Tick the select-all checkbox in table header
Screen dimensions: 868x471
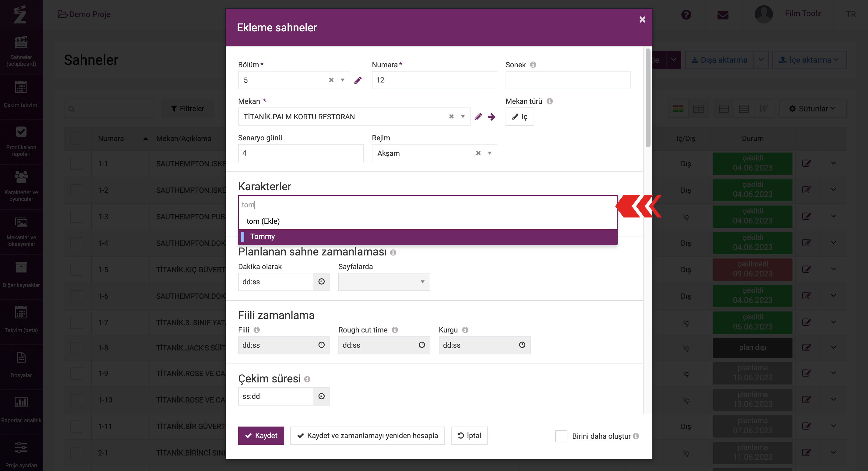click(76, 139)
